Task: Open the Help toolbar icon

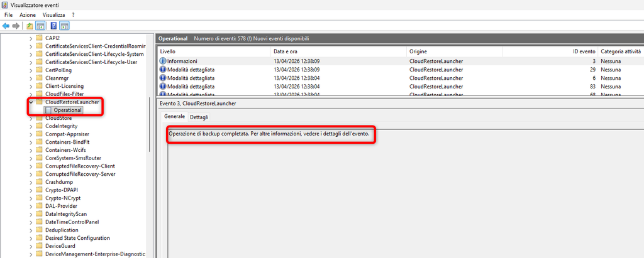Action: [53, 26]
